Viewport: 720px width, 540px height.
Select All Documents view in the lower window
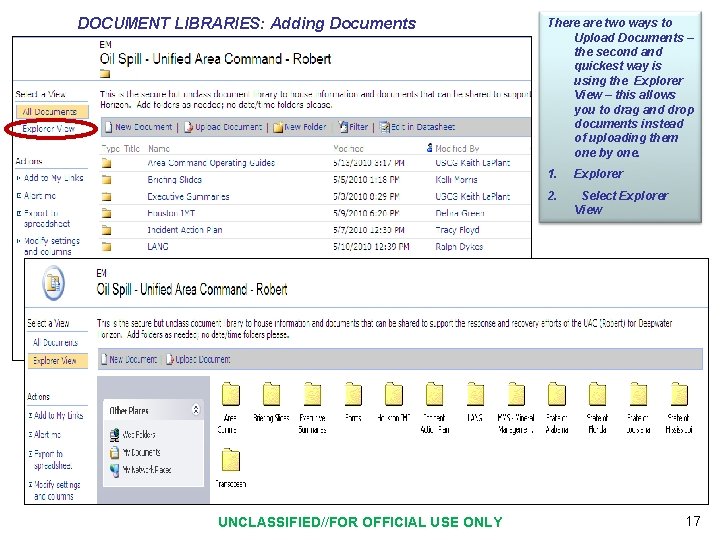point(55,343)
